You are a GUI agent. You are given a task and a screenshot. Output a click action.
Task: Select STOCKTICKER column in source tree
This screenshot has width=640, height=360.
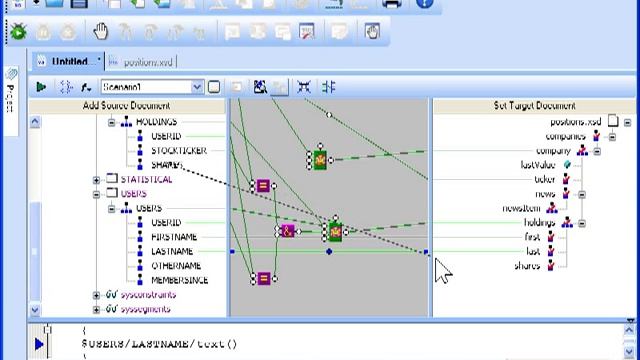pyautogui.click(x=179, y=151)
